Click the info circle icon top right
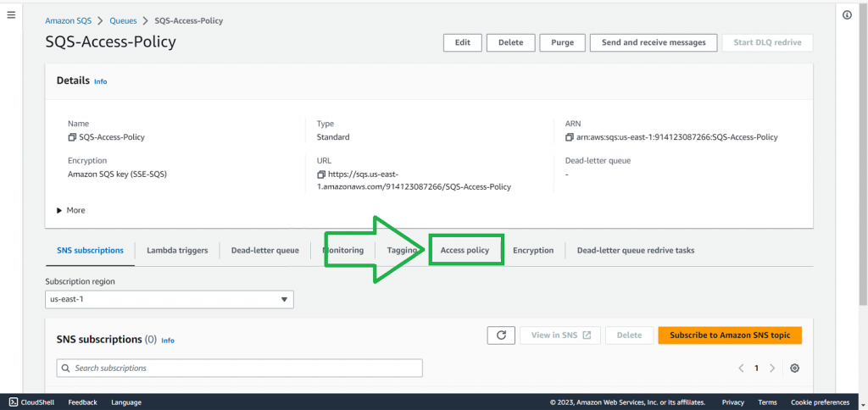The image size is (868, 410). (x=847, y=15)
